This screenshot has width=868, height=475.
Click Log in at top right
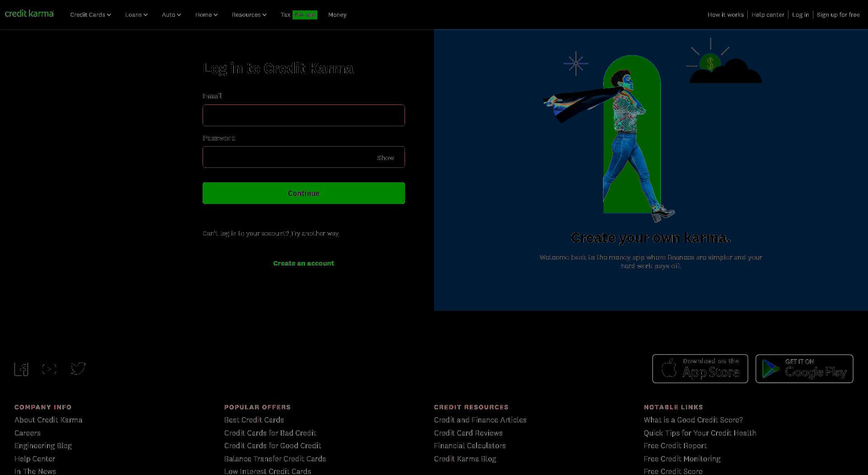click(x=800, y=14)
